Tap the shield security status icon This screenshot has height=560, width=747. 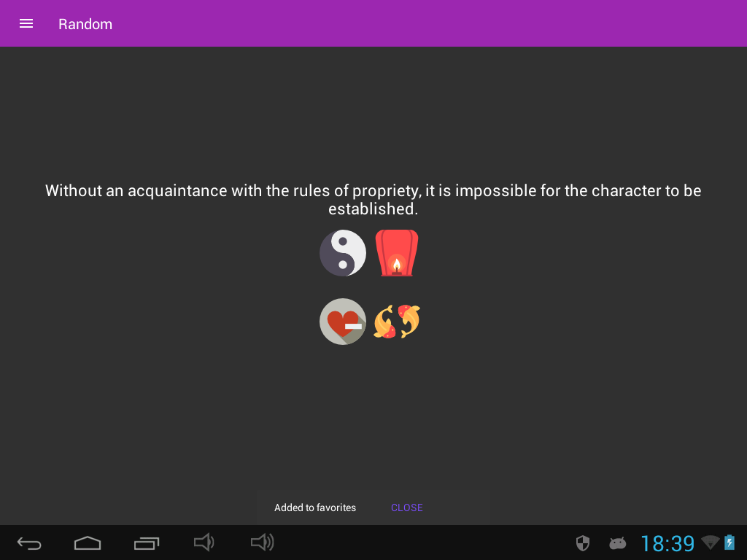(x=583, y=542)
